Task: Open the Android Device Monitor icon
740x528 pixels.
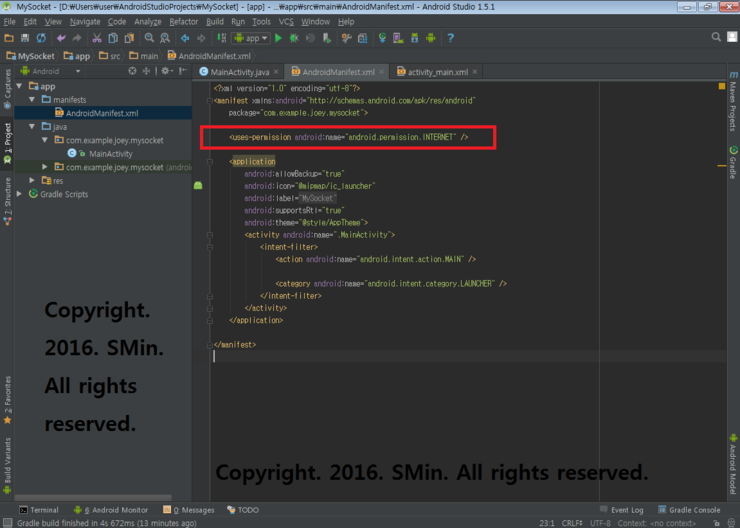Action: pyautogui.click(x=430, y=38)
